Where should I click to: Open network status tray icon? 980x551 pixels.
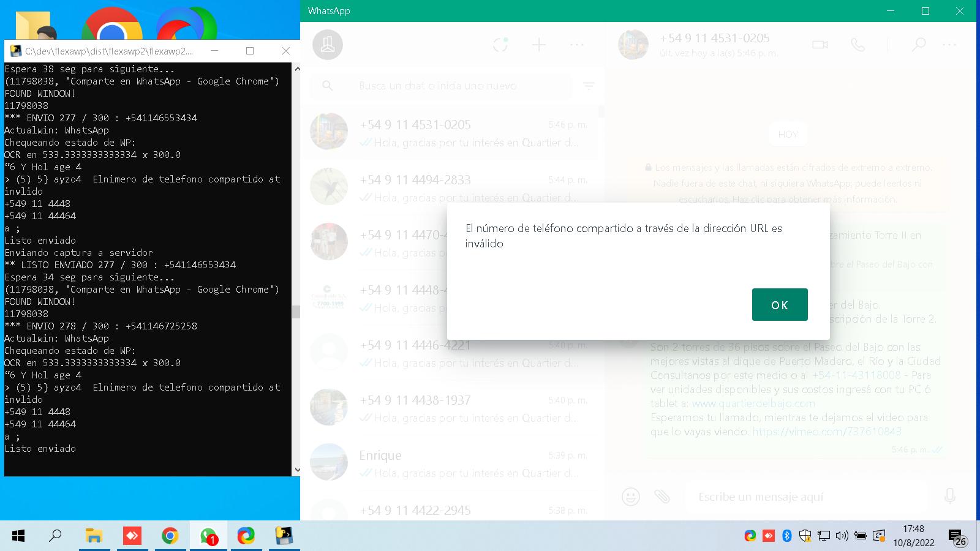[824, 536]
